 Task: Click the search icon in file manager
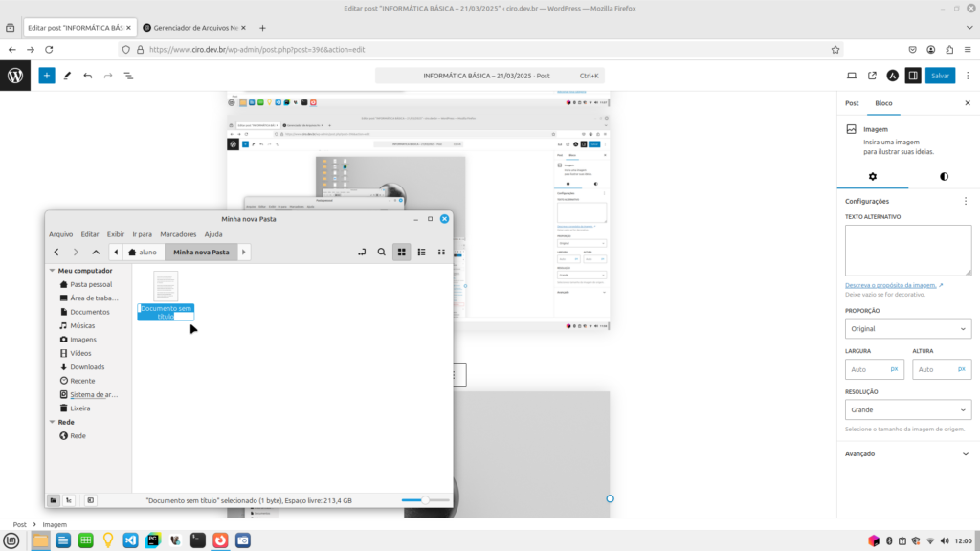coord(381,252)
